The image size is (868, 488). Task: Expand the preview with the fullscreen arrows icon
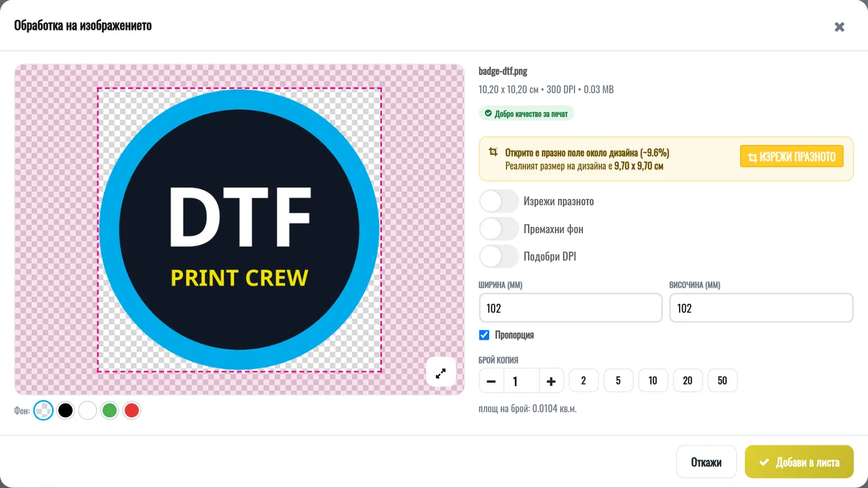click(441, 373)
